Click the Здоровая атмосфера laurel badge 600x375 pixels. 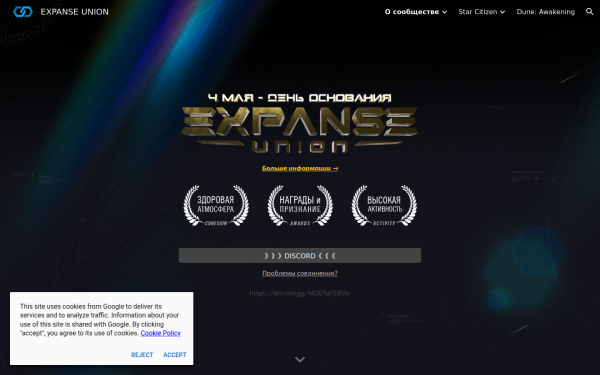click(216, 205)
